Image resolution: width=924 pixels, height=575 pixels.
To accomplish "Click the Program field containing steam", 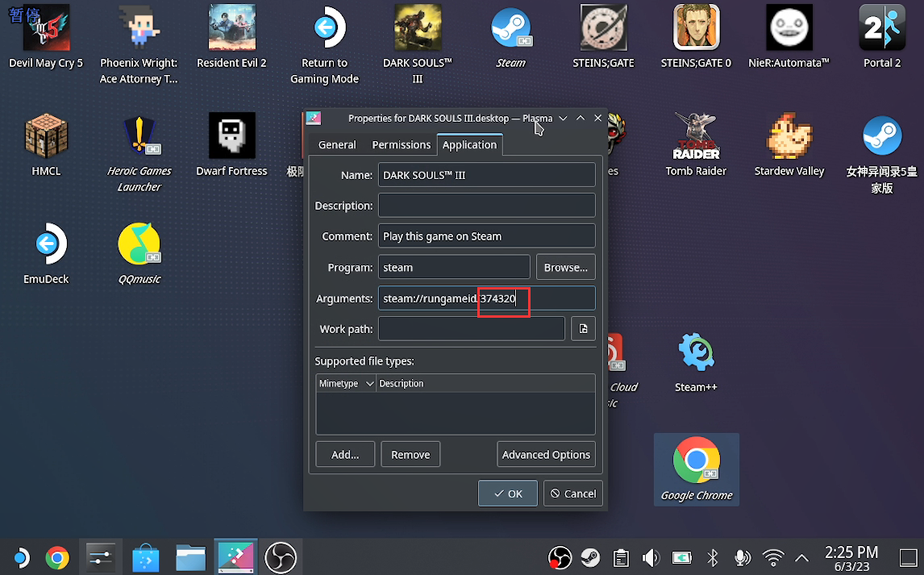I will coord(454,268).
